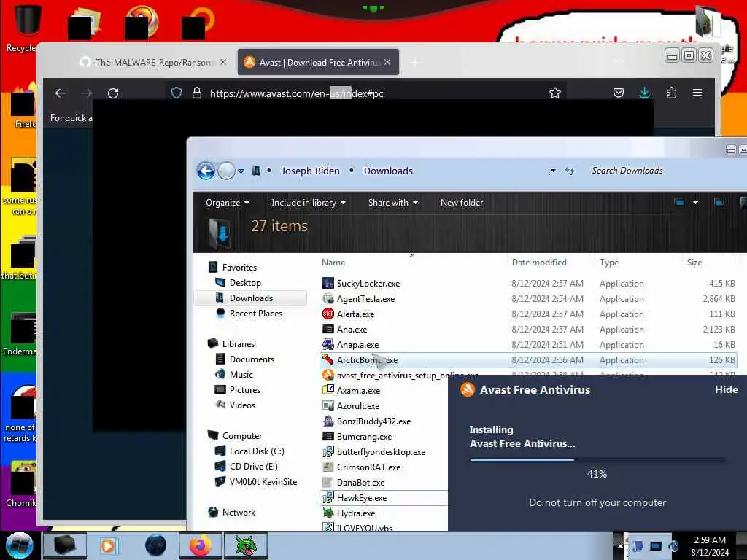
Task: Open the Pictures library
Action: pos(245,390)
